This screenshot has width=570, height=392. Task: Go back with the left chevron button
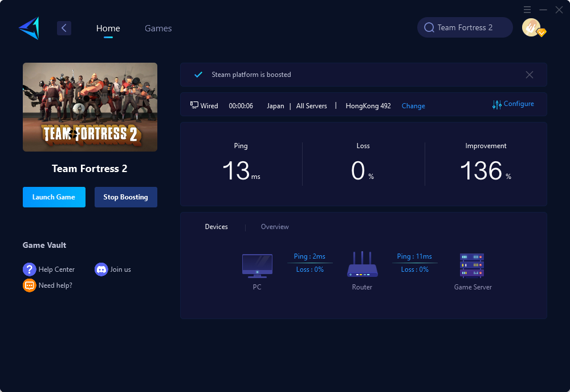click(64, 28)
